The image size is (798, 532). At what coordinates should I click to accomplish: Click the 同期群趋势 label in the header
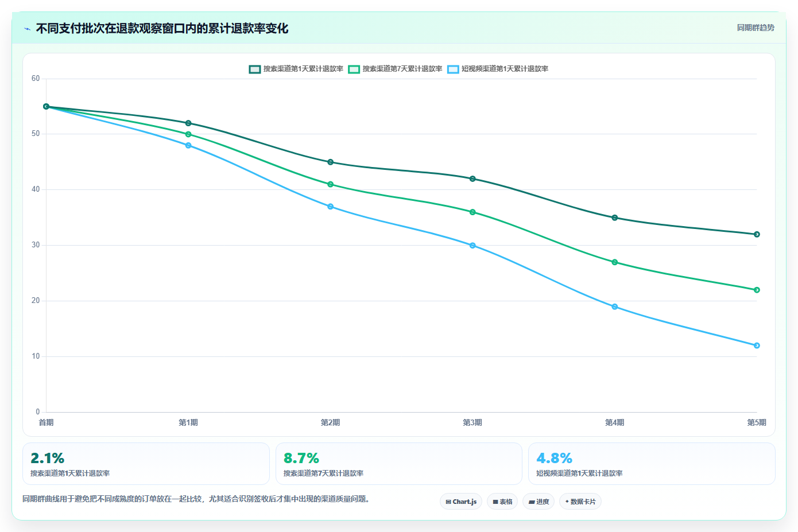coord(756,28)
